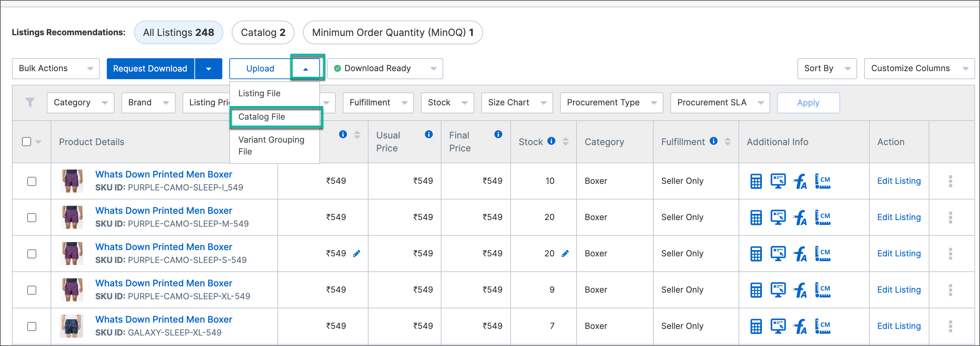Select Minimum Order Quantity (MinOQ) 1 tab
This screenshot has width=980, height=346.
[x=393, y=33]
